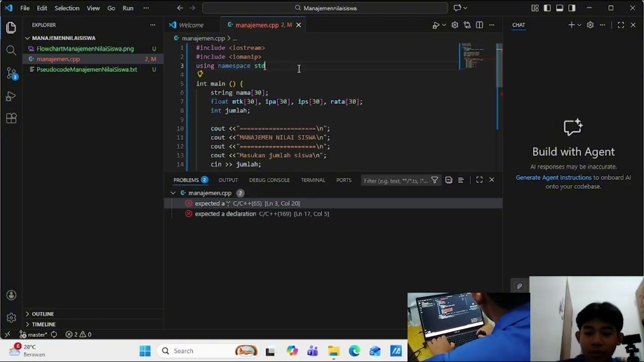Image resolution: width=644 pixels, height=362 pixels.
Task: Open the Go menu
Action: (111, 8)
